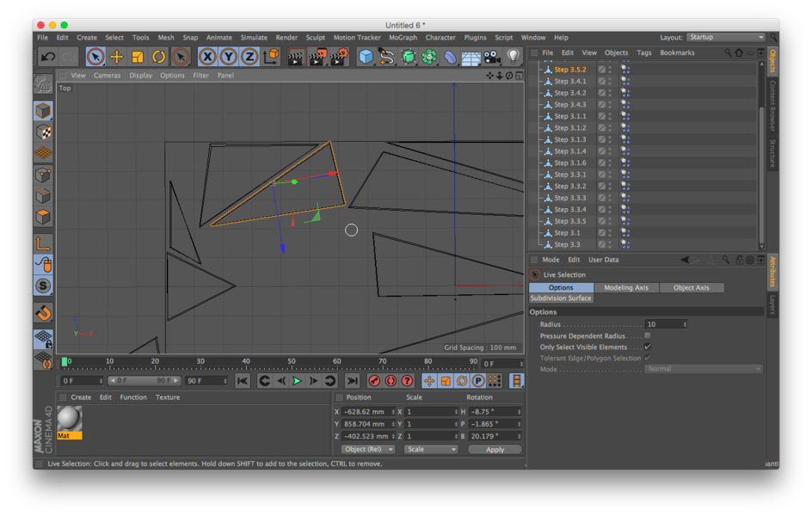Select the Rotate tool icon
Image resolution: width=812 pixels, height=516 pixels.
pyautogui.click(x=158, y=57)
